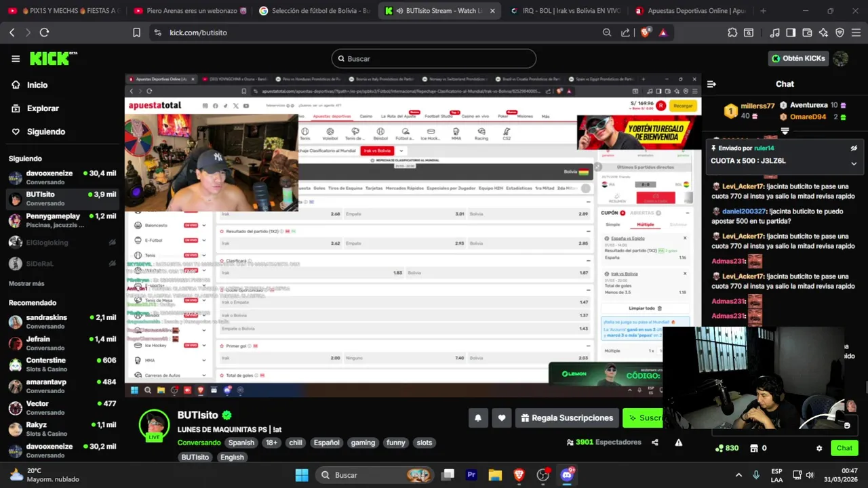Screen dimensions: 868x488
Task: Open the chat shop icon
Action: tap(754, 448)
